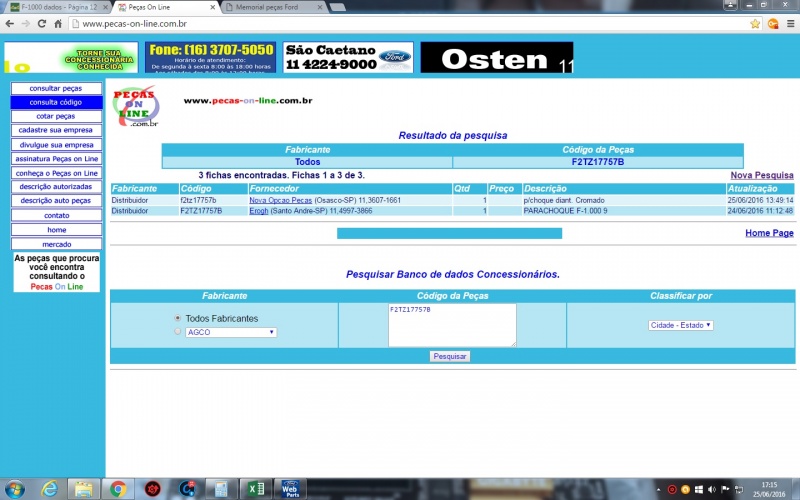
Task: Open Excel from the taskbar
Action: pos(256,489)
